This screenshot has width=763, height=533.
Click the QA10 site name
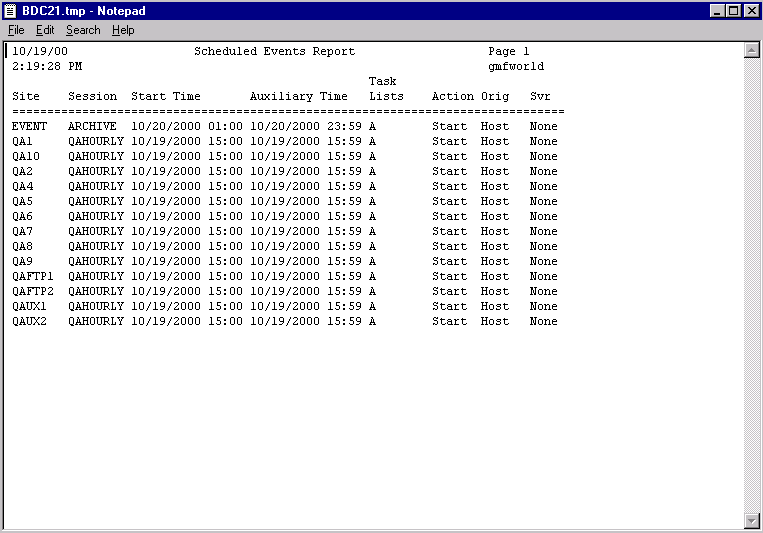(26, 156)
